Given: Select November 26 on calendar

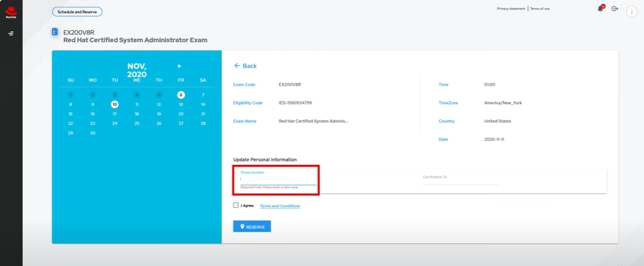Looking at the screenshot, I should (x=159, y=123).
